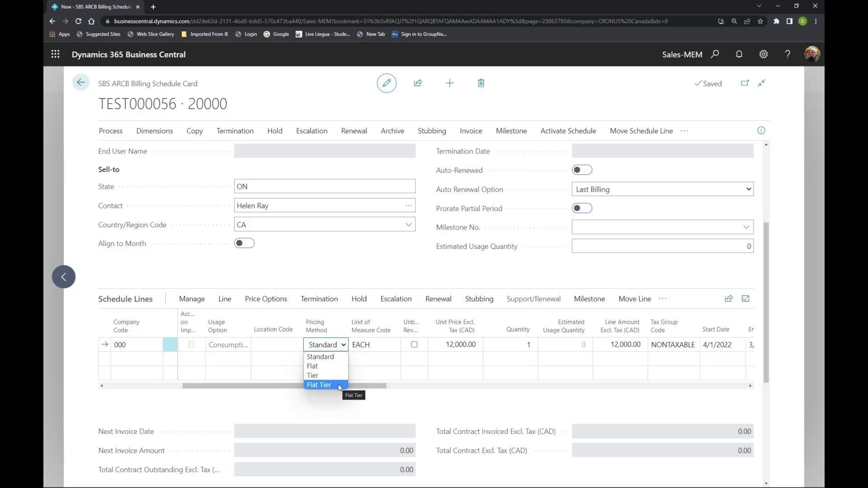
Task: Open the Dynamics 365 settings gear
Action: (764, 54)
